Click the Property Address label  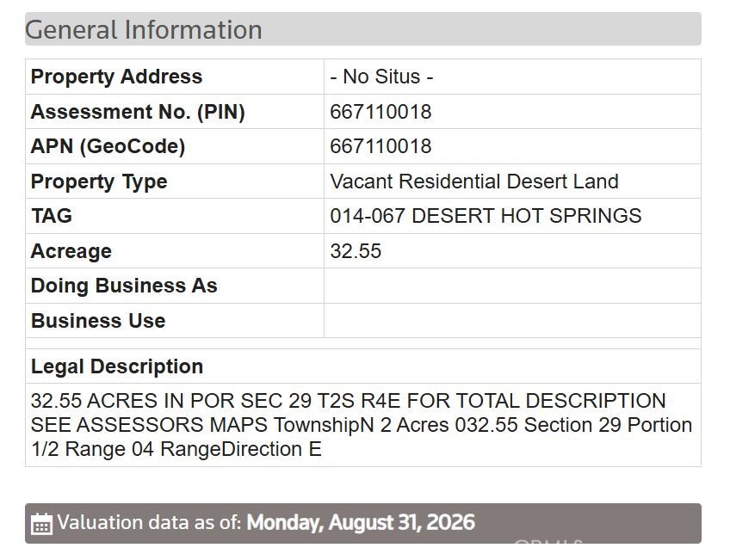click(116, 77)
